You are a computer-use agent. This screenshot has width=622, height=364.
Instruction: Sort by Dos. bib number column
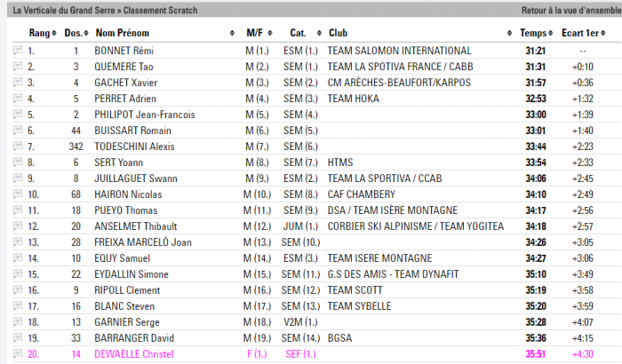(x=86, y=33)
